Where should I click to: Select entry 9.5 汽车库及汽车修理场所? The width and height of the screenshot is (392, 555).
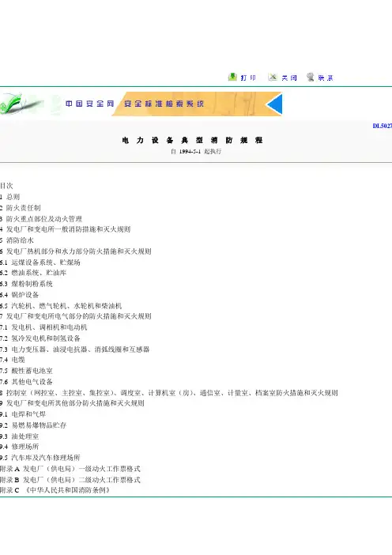tap(40, 458)
